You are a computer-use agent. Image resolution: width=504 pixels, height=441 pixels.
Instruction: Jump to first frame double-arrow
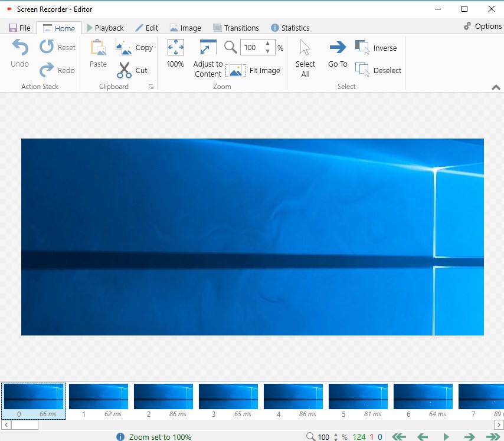click(x=399, y=437)
